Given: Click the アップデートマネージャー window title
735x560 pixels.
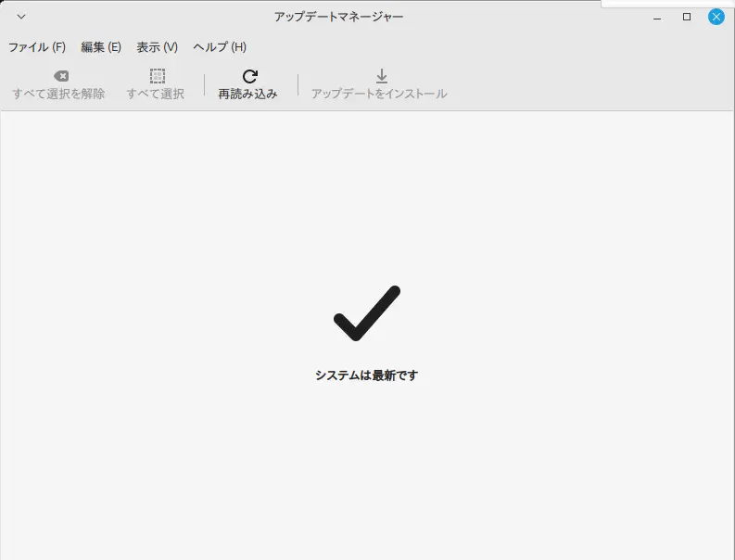Looking at the screenshot, I should (x=338, y=17).
